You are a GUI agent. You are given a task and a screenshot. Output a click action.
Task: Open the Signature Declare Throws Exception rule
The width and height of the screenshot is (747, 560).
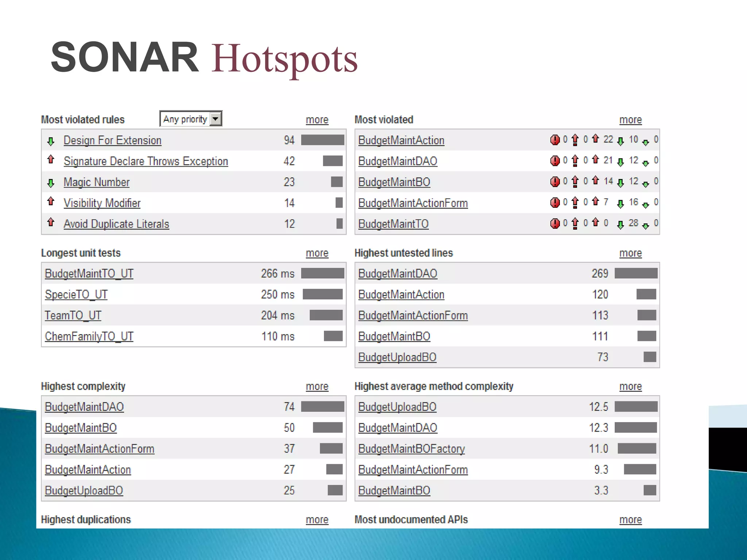pyautogui.click(x=146, y=161)
